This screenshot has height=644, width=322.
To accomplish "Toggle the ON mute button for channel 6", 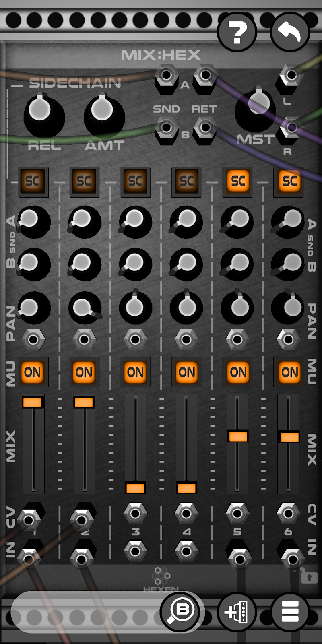I will 289,372.
